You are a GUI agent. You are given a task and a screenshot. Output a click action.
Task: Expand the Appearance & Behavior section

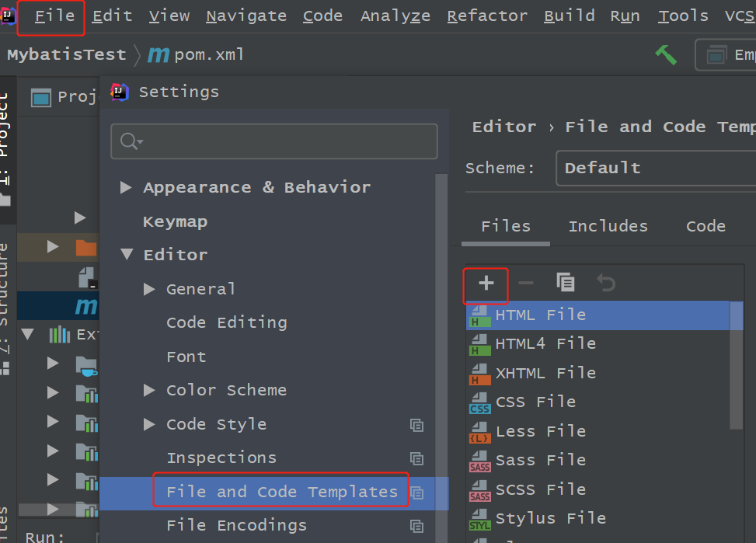[126, 187]
